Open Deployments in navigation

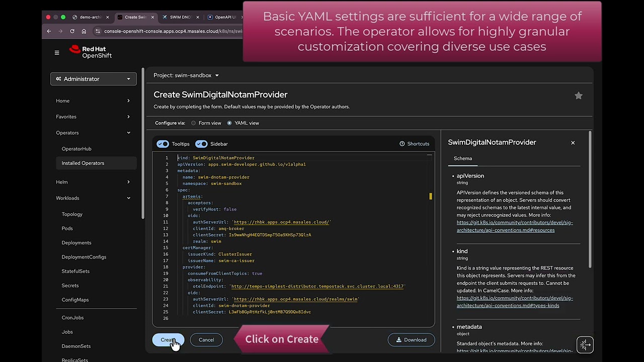pyautogui.click(x=76, y=243)
